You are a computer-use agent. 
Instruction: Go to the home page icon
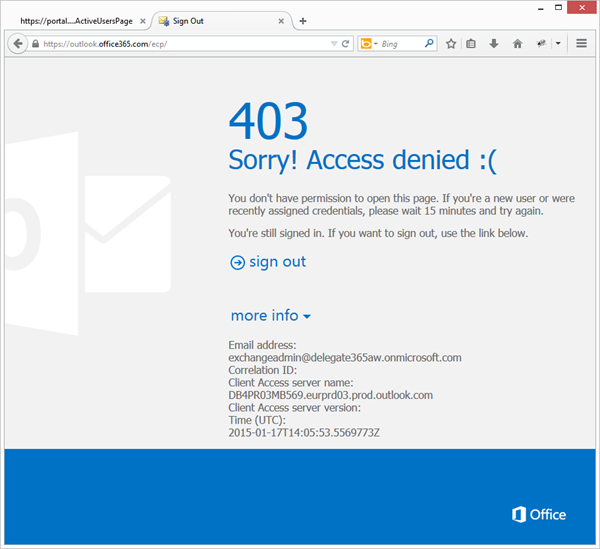(517, 44)
